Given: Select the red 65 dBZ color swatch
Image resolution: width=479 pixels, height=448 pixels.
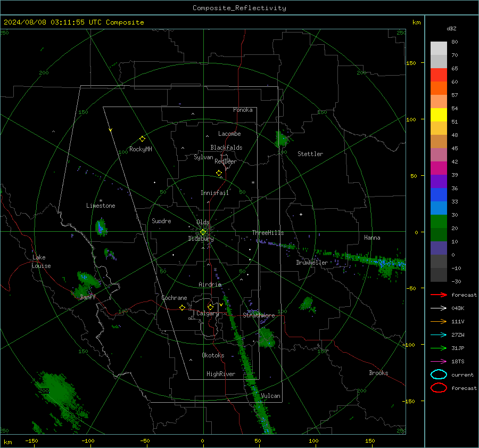Looking at the screenshot, I should [x=439, y=75].
